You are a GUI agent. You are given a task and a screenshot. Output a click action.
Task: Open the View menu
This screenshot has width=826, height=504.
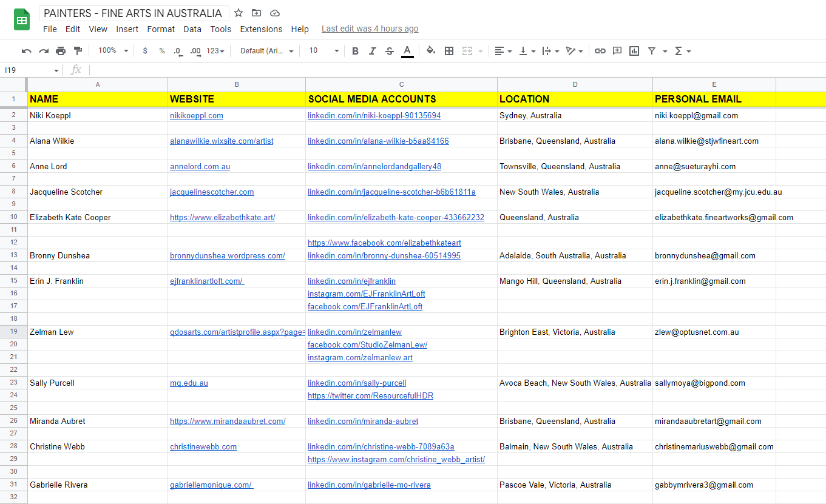click(x=98, y=29)
